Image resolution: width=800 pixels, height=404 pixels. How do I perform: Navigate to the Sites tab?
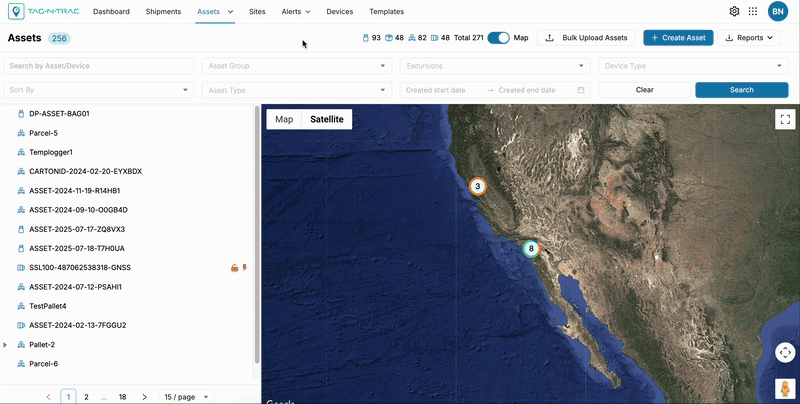(x=257, y=11)
